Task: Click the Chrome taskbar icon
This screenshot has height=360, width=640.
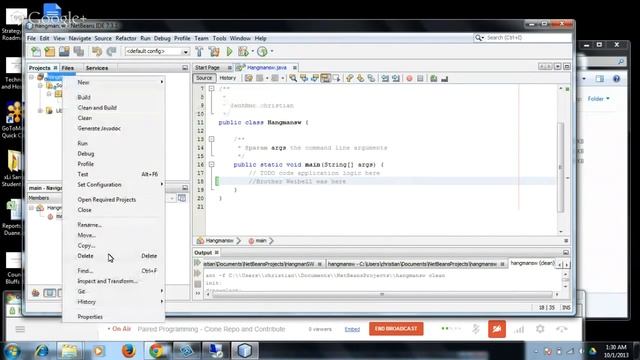Action: (157, 351)
